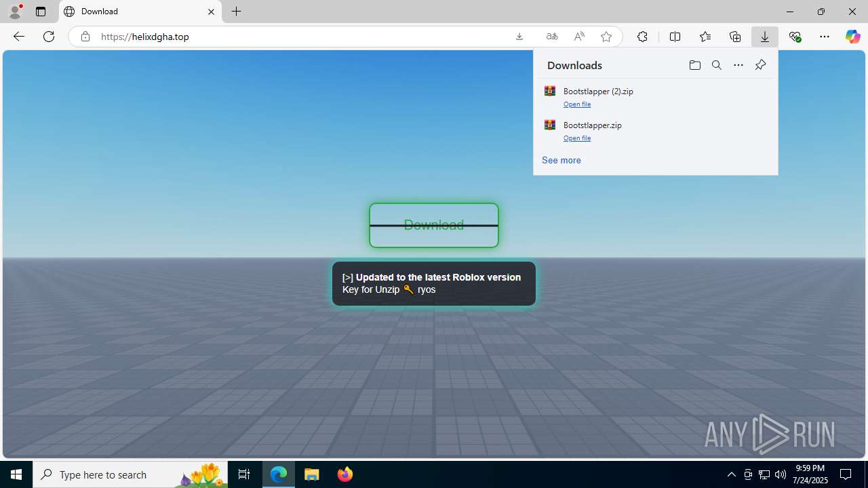Go back to the previous page
Image resolution: width=868 pixels, height=488 pixels.
[19, 37]
